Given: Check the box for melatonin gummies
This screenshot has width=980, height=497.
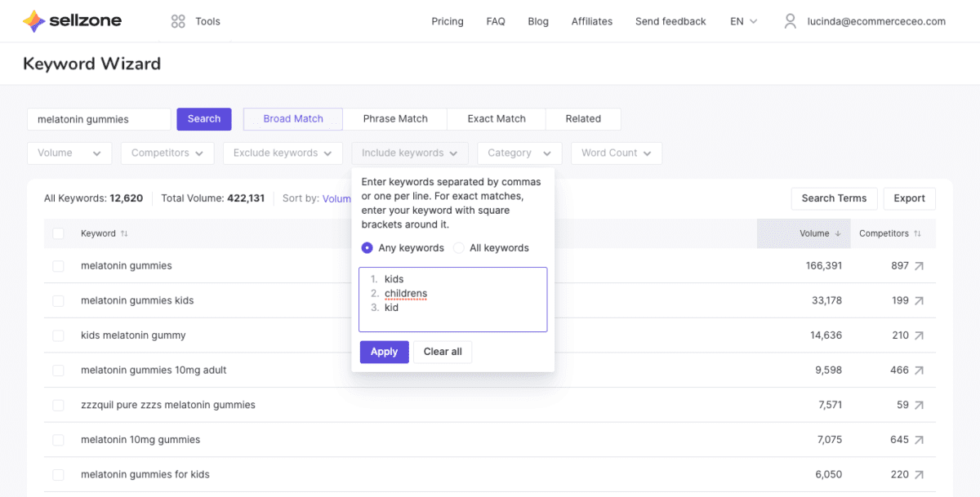Looking at the screenshot, I should [58, 266].
